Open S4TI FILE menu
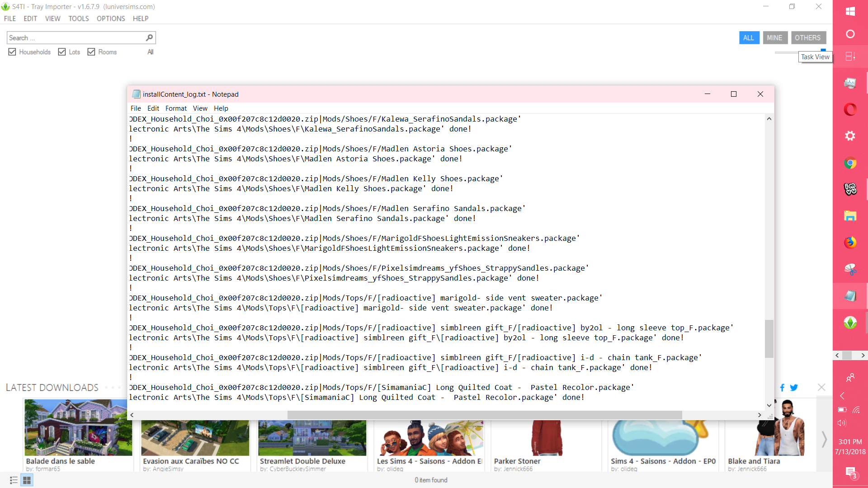Screen dimensions: 868x488 tap(10, 19)
